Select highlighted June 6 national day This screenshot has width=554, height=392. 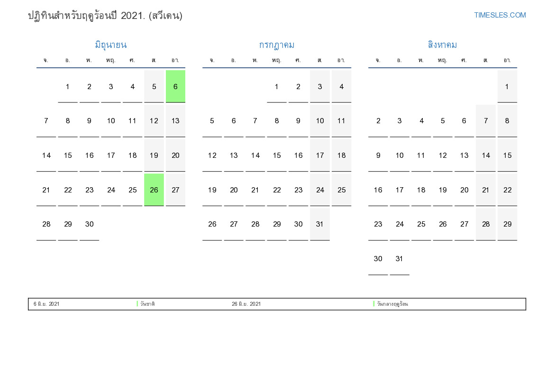tap(175, 86)
